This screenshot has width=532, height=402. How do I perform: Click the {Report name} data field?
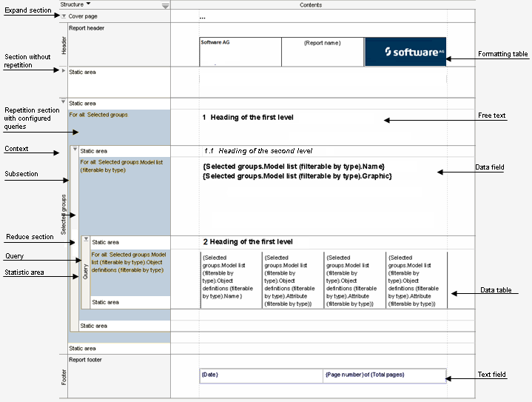tap(323, 43)
